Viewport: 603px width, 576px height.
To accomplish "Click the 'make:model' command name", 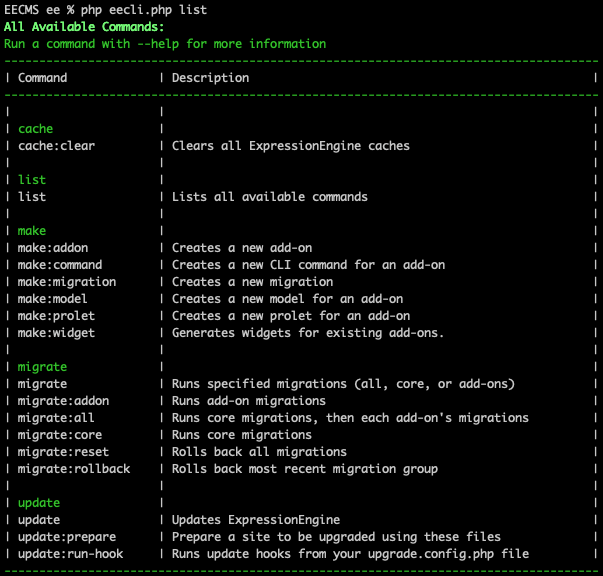I will point(53,299).
